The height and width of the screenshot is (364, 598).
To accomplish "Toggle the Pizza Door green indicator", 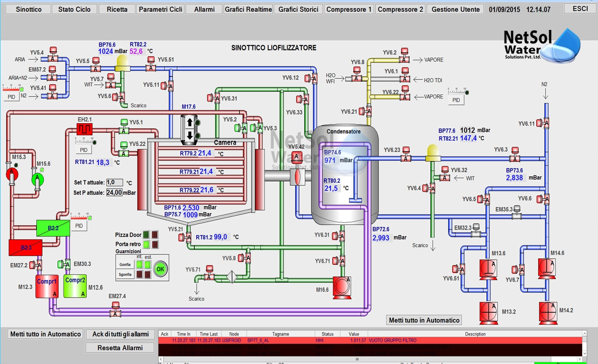I will tap(146, 234).
